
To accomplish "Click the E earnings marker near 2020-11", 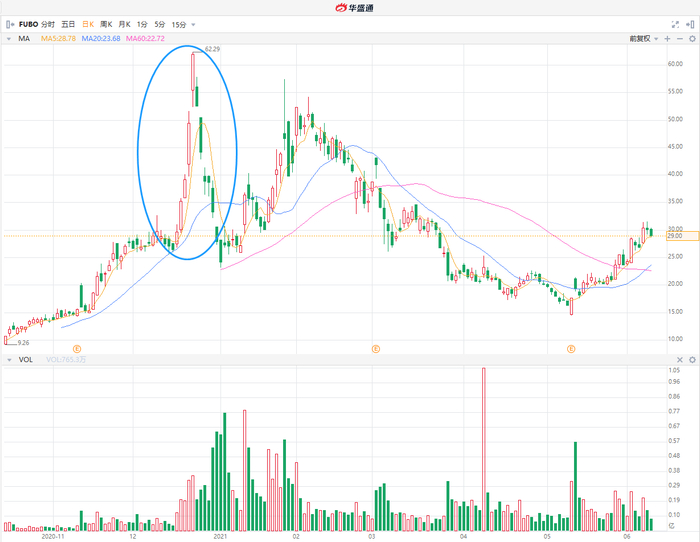I will point(77,349).
